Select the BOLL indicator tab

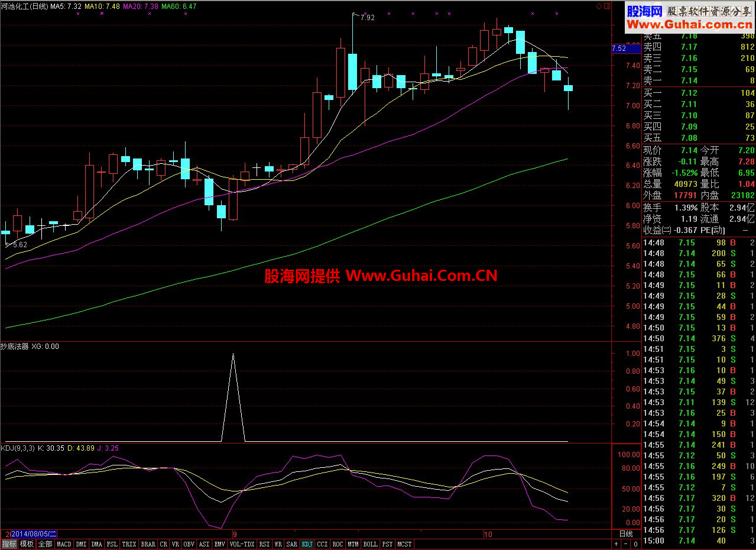click(x=370, y=543)
